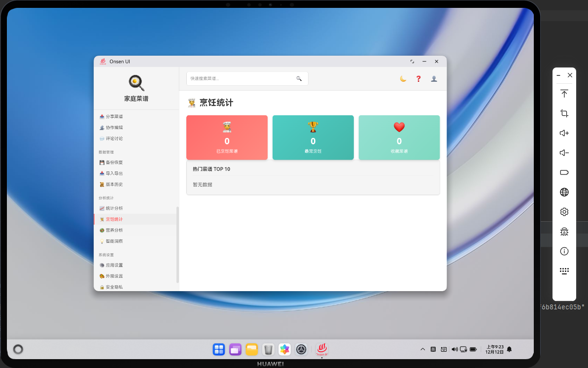This screenshot has height=368, width=588.
Task: Select 烹饪统计 sidebar item
Action: coord(135,219)
